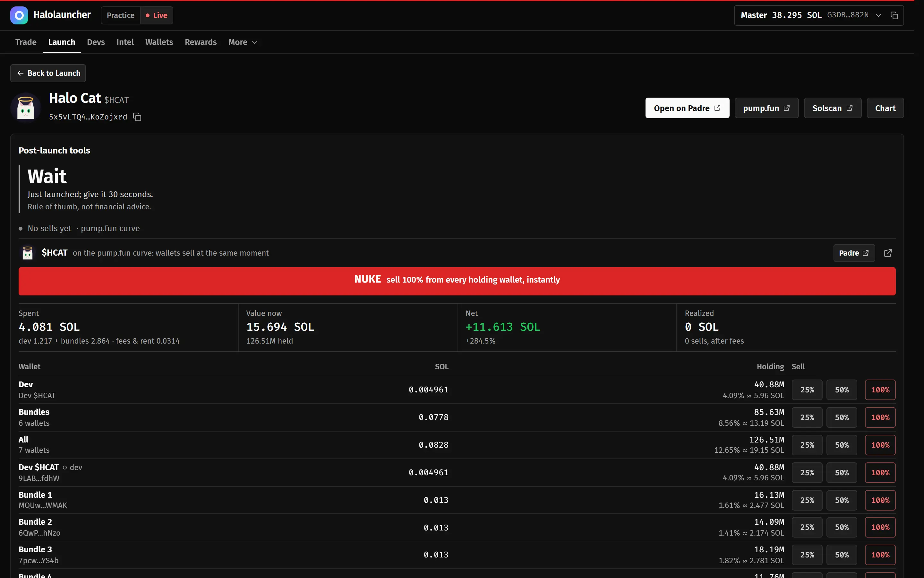The height and width of the screenshot is (578, 924).
Task: Switch to Practice mode
Action: point(120,15)
